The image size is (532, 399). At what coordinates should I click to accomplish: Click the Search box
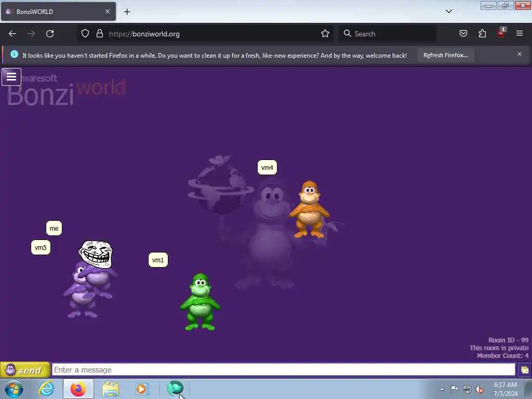coord(388,34)
